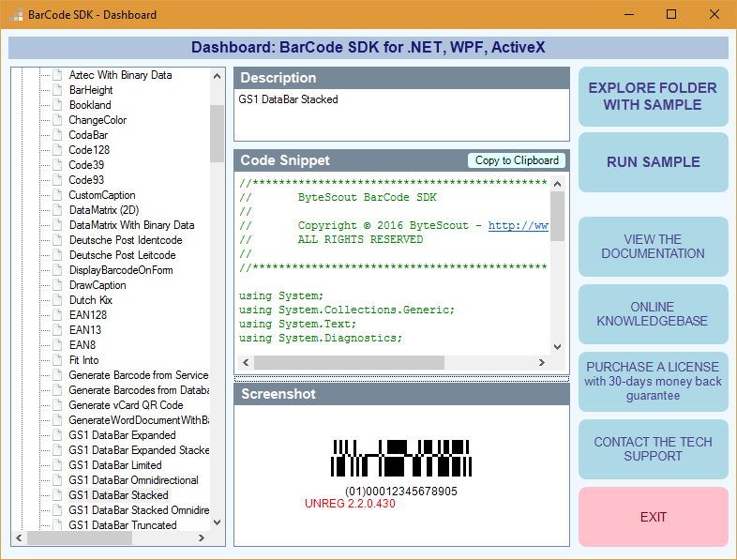The width and height of the screenshot is (737, 560).
Task: Select the DataMatrix With Binary Data sample
Action: (x=131, y=225)
